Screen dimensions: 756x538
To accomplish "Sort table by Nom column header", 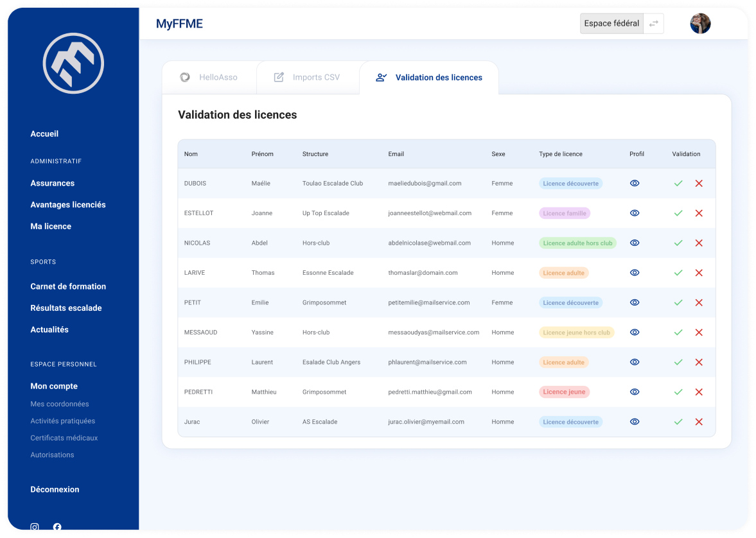I will pos(191,154).
